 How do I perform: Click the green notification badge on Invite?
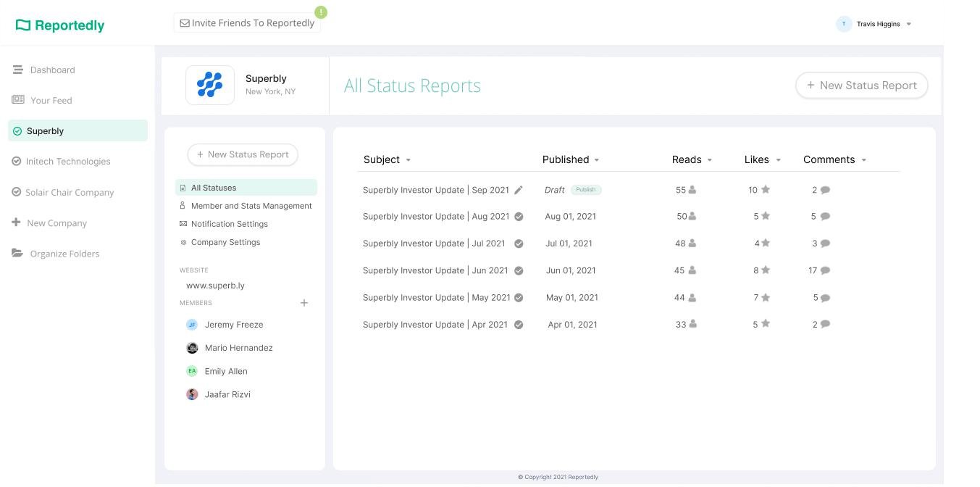point(321,12)
